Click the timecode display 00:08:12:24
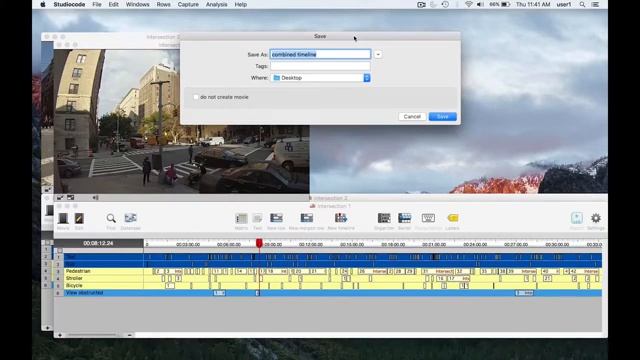Viewport: 640px width, 360px height. [98, 243]
